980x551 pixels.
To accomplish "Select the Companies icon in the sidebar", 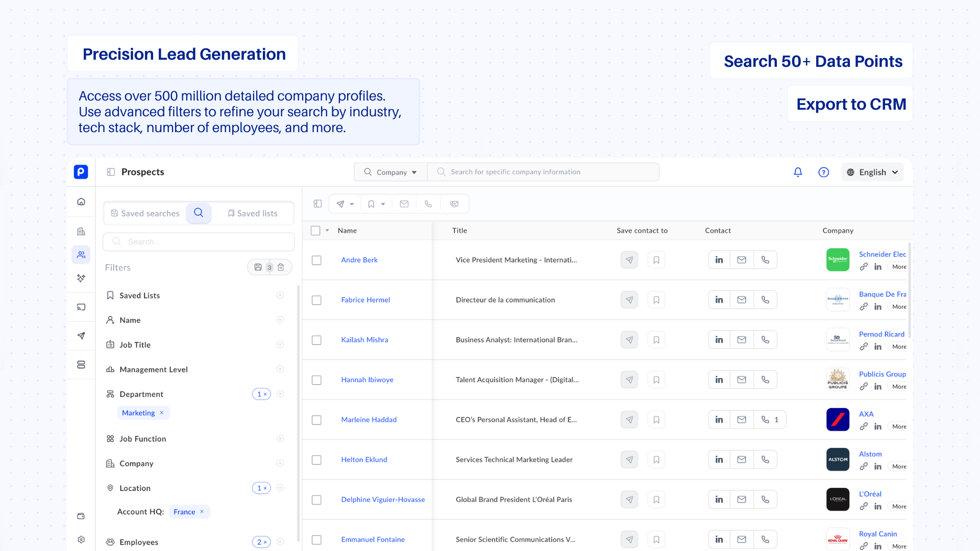I will 81,231.
